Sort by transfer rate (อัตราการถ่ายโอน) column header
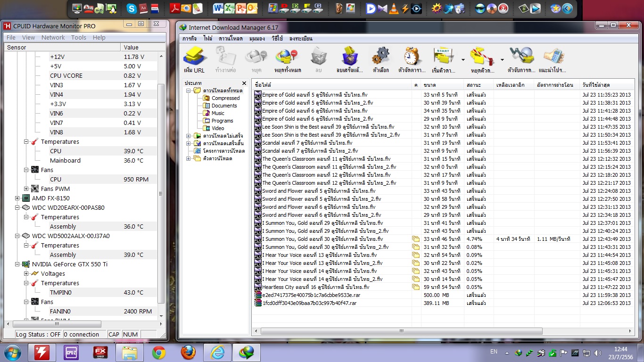The width and height of the screenshot is (644, 362). (x=557, y=85)
